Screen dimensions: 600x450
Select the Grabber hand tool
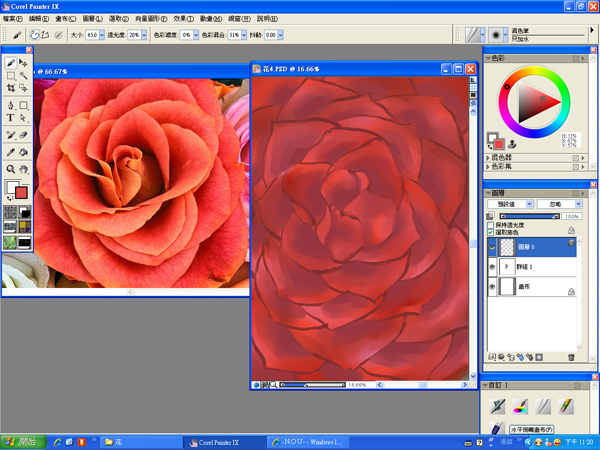[24, 171]
